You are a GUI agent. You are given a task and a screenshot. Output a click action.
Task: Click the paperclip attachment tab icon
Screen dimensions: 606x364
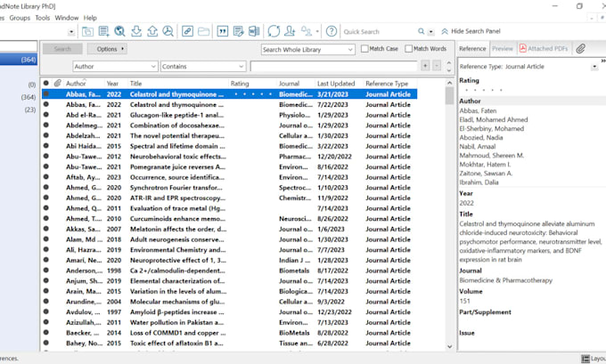580,49
